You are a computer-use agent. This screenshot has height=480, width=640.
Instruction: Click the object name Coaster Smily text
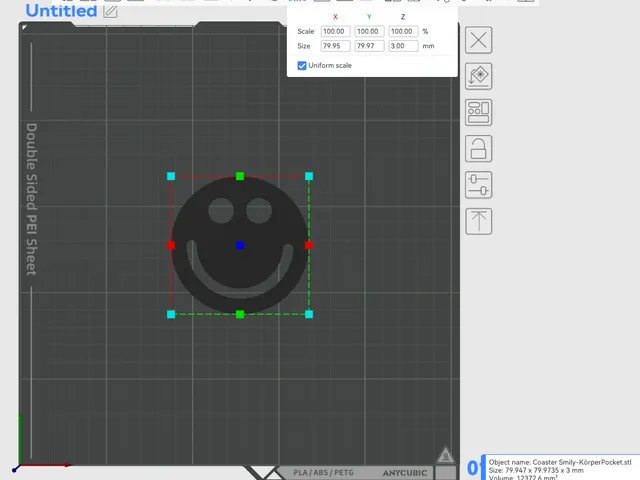coord(560,462)
